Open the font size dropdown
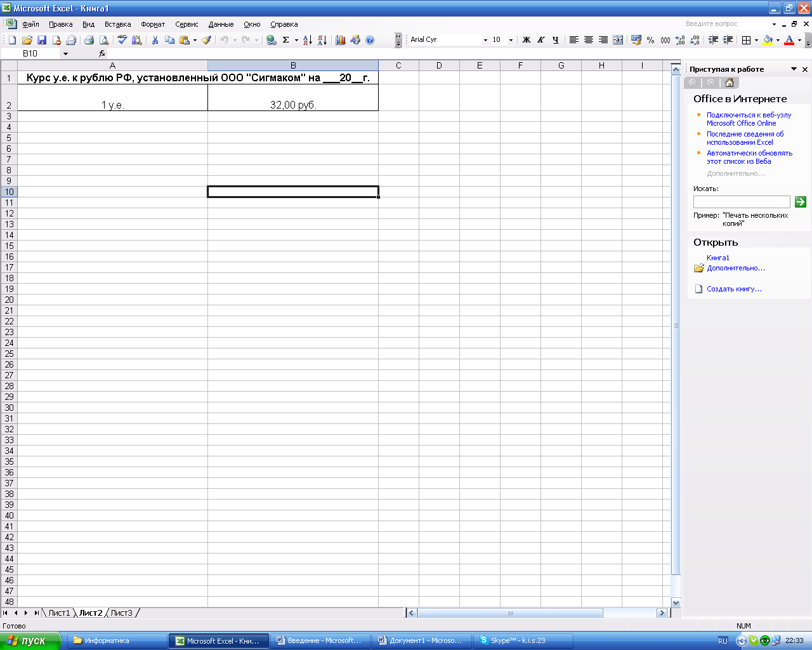 point(511,40)
